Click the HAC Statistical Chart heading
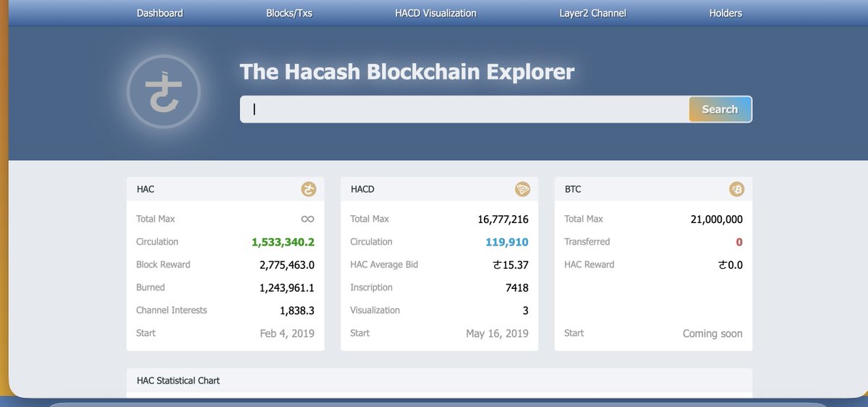The image size is (868, 407). pos(178,380)
